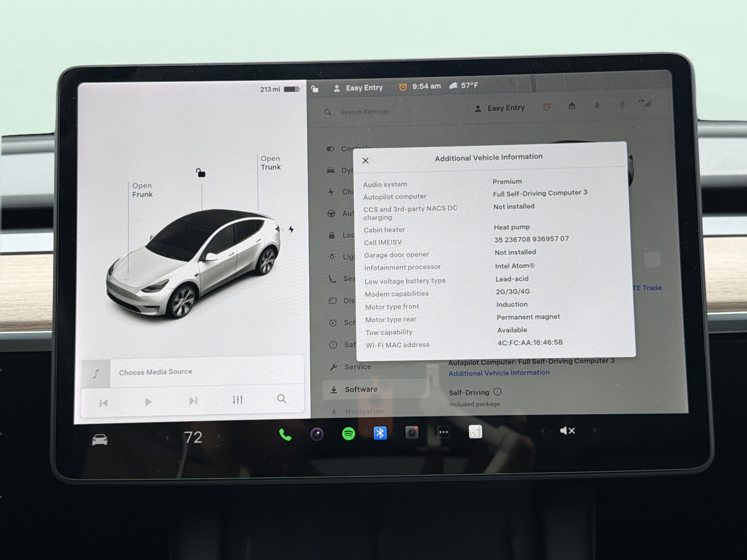
Task: Tap the Intel Atom infotainment processor value
Action: pos(515,266)
